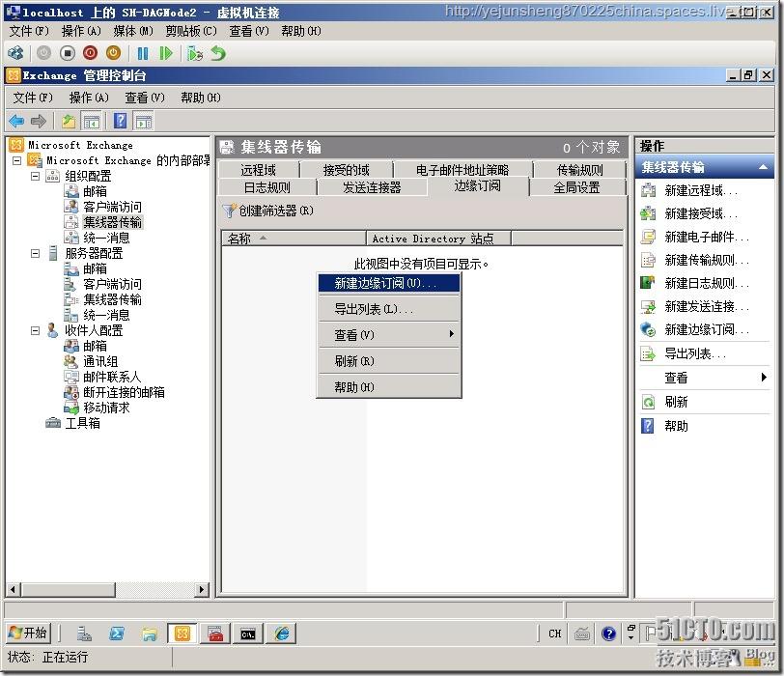Click the red VM shut down button

point(91,53)
